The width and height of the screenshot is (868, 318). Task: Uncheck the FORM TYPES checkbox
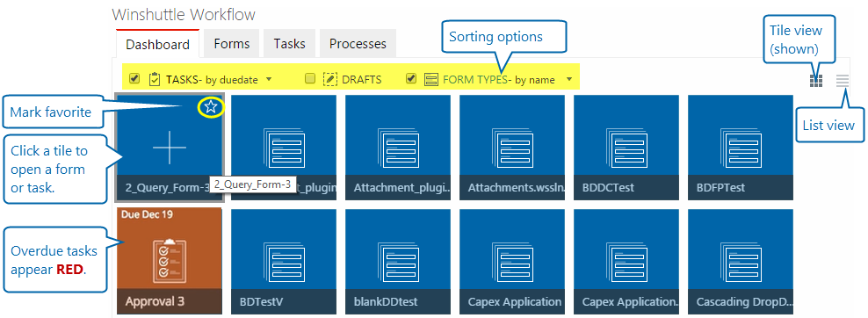(411, 78)
